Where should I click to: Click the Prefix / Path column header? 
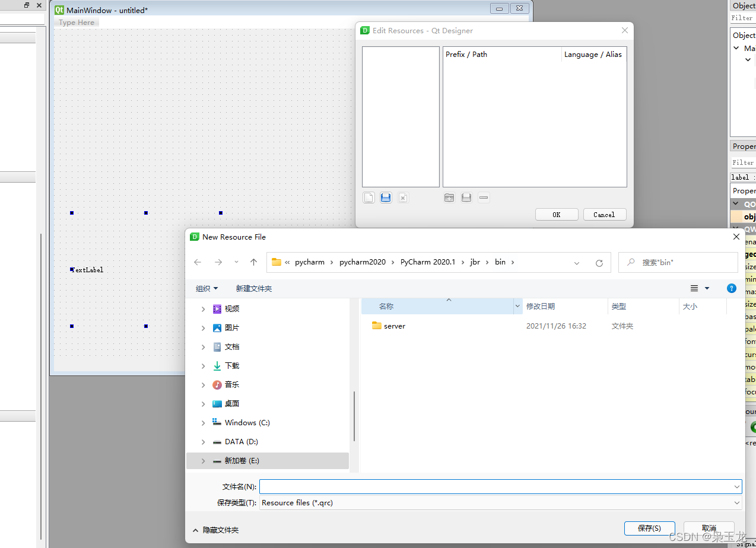pyautogui.click(x=502, y=54)
